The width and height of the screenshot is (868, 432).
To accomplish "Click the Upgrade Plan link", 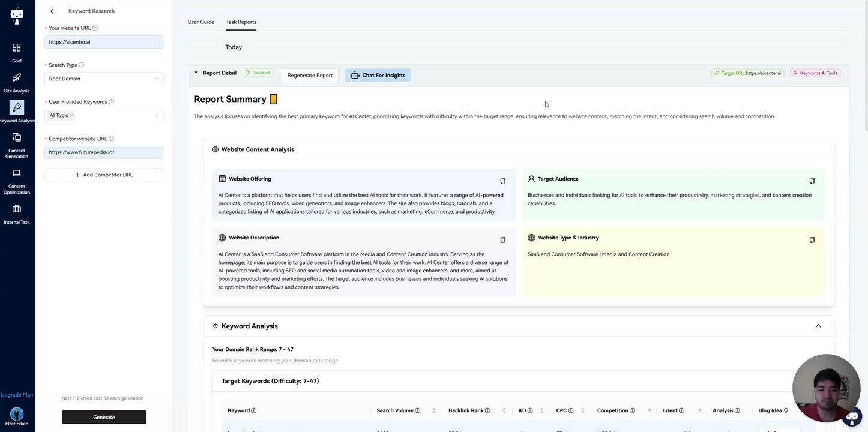I will (17, 395).
